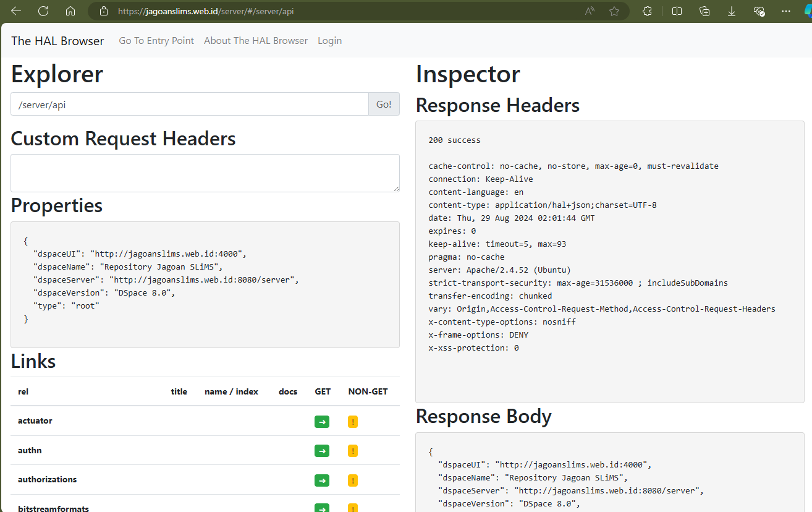Screen dimensions: 812x512
Task: Click The HAL Browser brand title
Action: pos(57,41)
